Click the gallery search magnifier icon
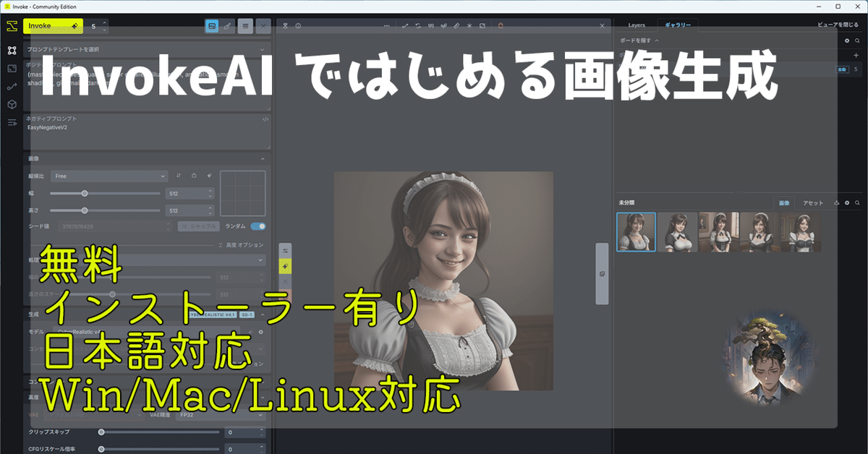Image resolution: width=868 pixels, height=454 pixels. [858, 202]
